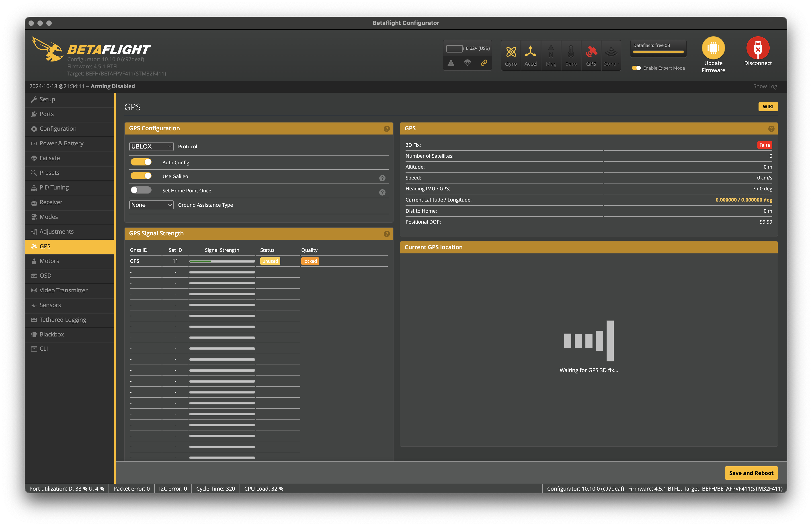Click the arming warning triangle icon
812x526 pixels.
tap(451, 63)
